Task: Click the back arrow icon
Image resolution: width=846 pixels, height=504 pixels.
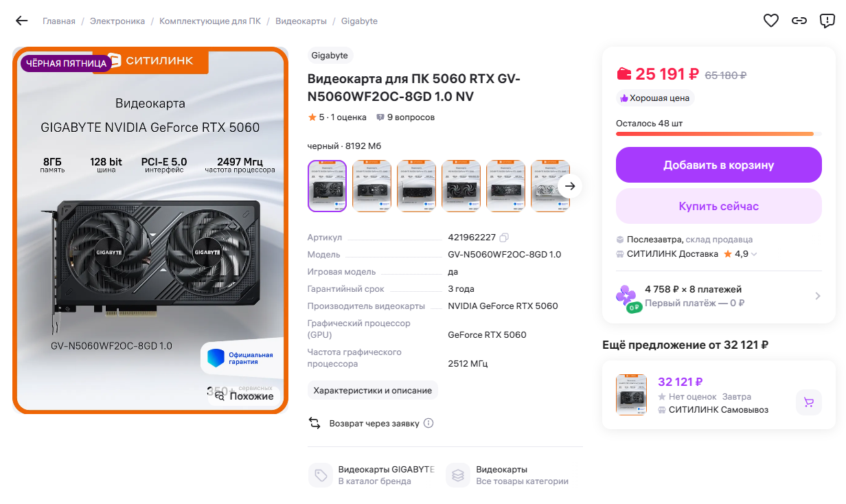Action: click(x=22, y=21)
